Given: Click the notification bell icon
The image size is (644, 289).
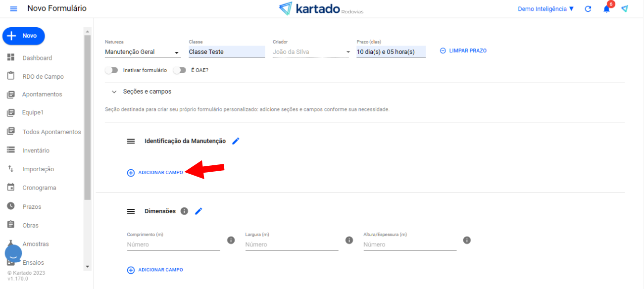Looking at the screenshot, I should point(606,9).
